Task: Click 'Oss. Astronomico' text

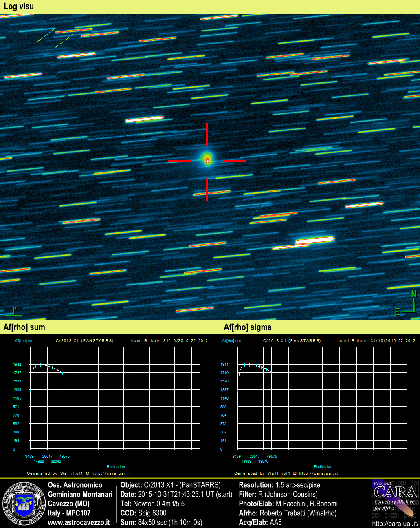Action: (x=75, y=485)
